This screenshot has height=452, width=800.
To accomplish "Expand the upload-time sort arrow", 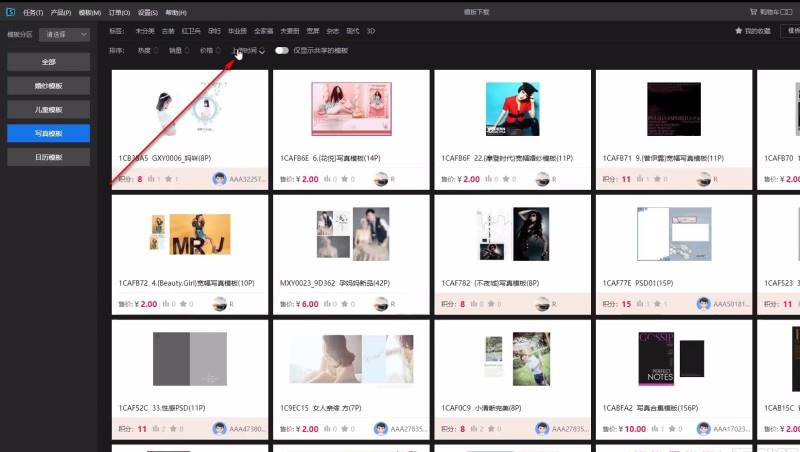I will pyautogui.click(x=262, y=51).
